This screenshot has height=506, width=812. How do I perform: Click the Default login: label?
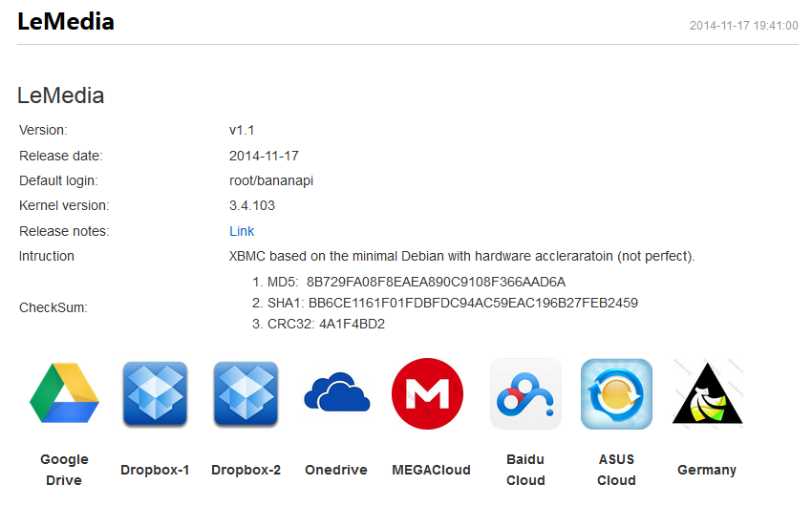tap(58, 180)
